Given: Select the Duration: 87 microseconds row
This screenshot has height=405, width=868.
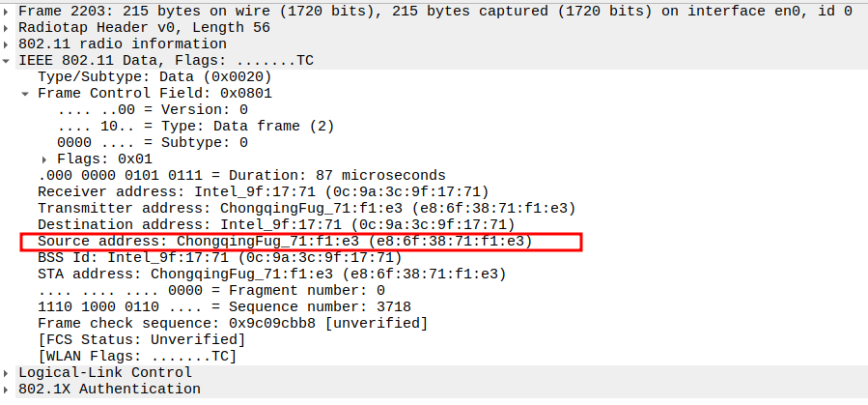Looking at the screenshot, I should 241,175.
